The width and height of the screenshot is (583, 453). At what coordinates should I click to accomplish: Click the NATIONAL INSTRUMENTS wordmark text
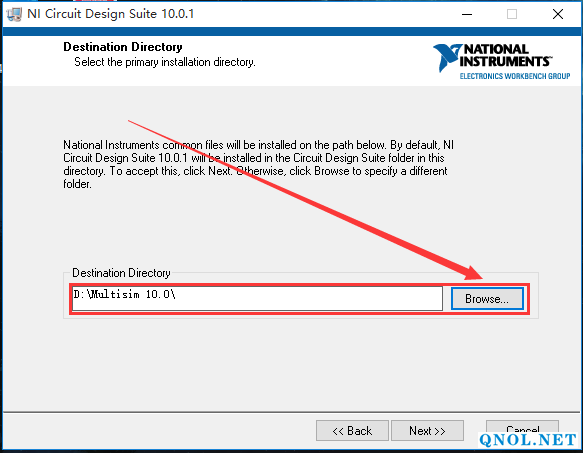click(x=505, y=55)
